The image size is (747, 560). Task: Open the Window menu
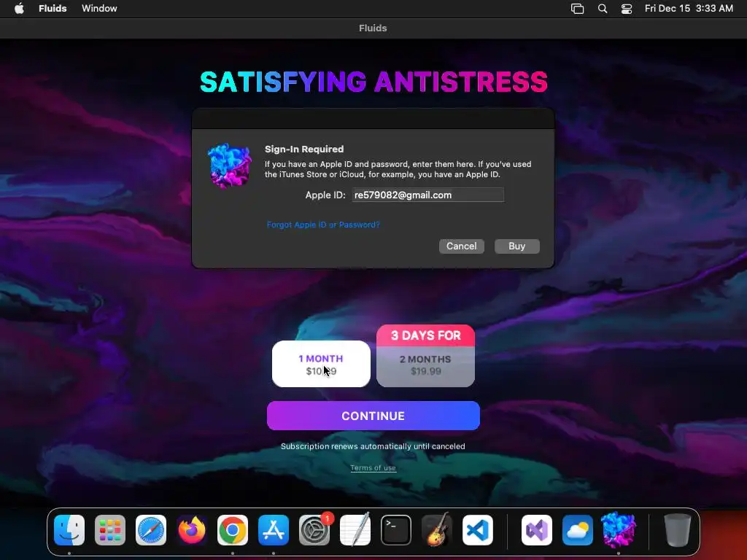pyautogui.click(x=99, y=9)
